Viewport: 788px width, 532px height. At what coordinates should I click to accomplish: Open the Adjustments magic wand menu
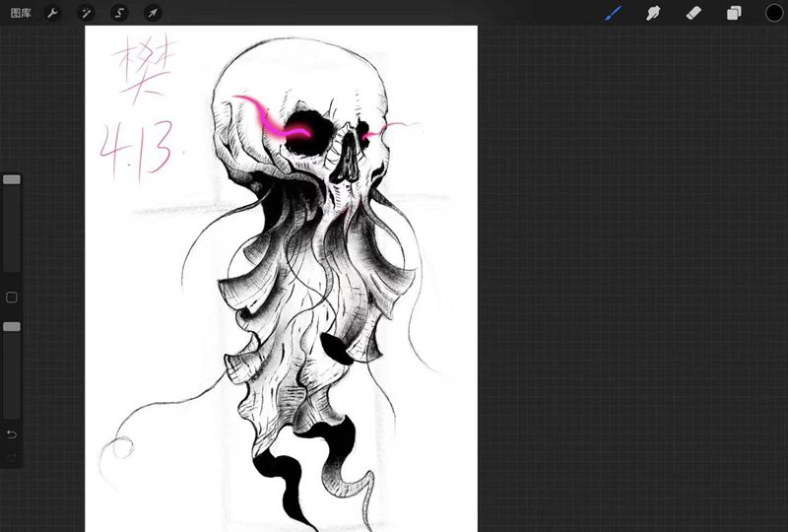tap(87, 13)
